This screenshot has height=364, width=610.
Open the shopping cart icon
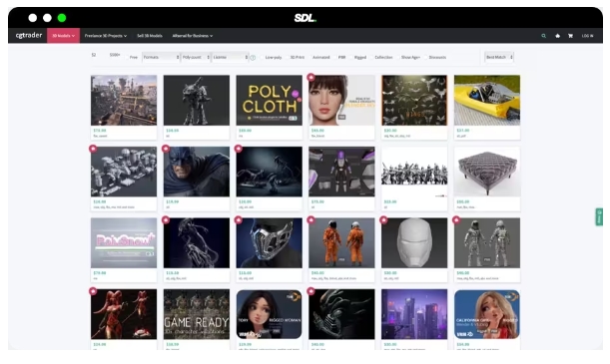(x=570, y=36)
